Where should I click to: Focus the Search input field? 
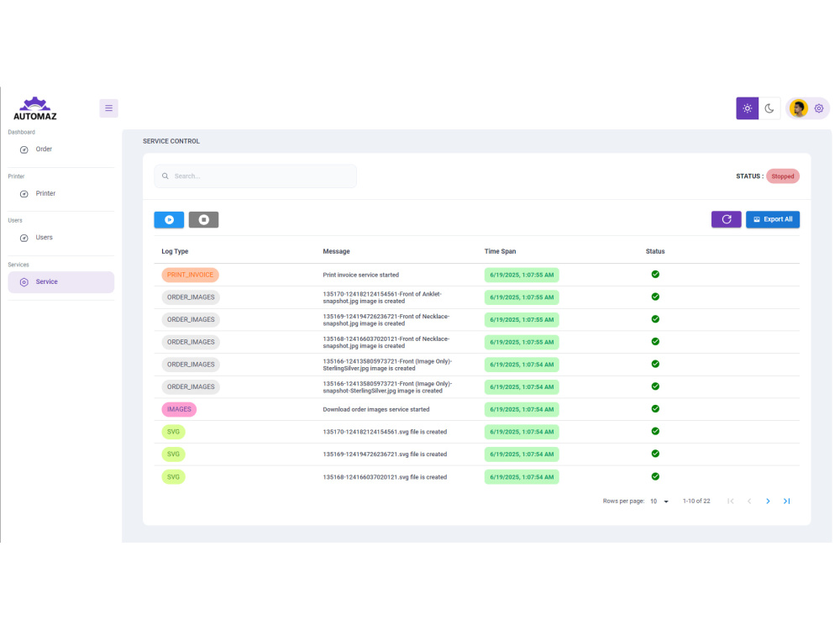tap(255, 176)
